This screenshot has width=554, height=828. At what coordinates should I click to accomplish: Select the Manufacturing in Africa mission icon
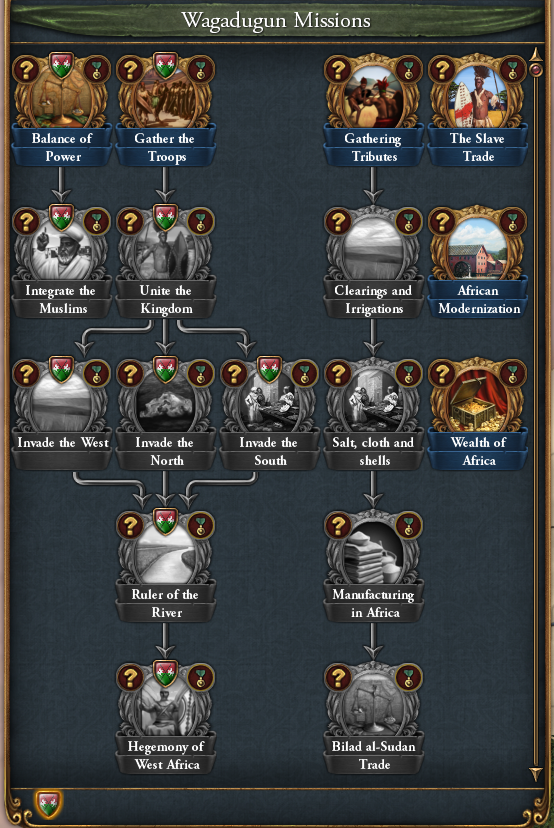pos(373,554)
